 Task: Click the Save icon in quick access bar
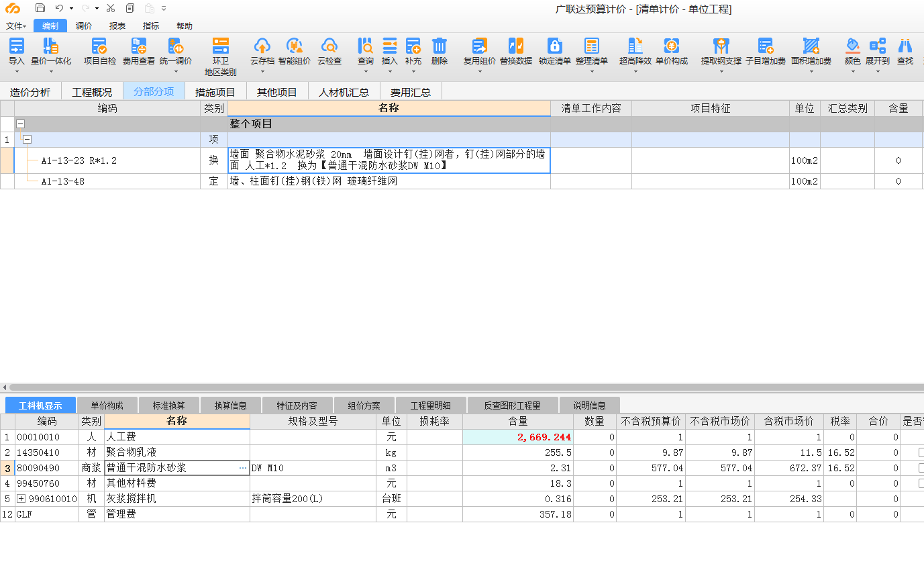[40, 9]
